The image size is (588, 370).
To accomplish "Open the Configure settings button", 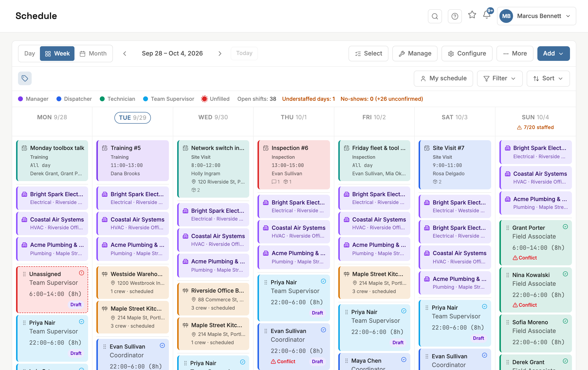I will pyautogui.click(x=467, y=54).
